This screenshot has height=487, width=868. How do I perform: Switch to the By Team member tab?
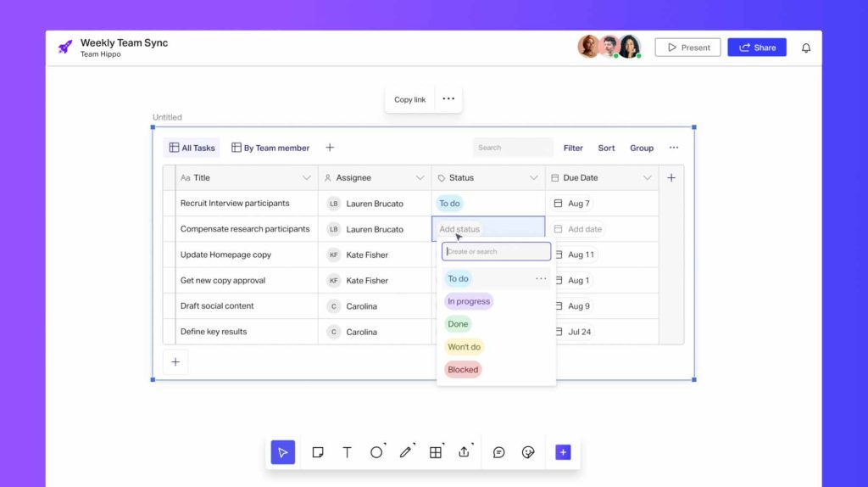[x=270, y=148]
